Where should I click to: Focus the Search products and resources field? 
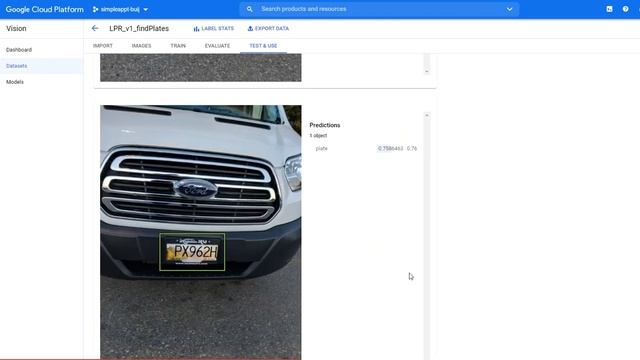click(379, 9)
